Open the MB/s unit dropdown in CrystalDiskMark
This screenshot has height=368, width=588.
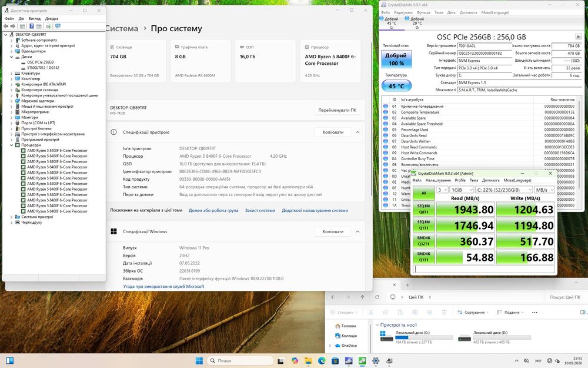point(544,190)
